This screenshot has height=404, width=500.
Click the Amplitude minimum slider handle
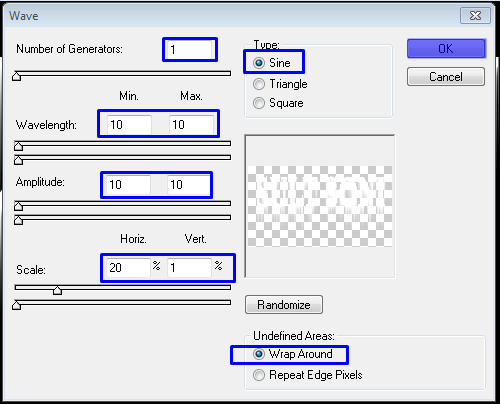(x=19, y=206)
